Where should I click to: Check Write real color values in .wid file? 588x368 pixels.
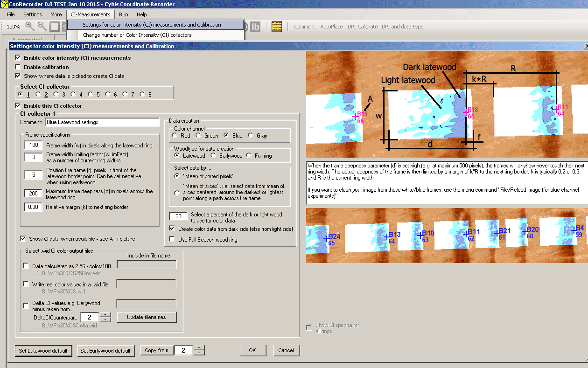click(x=26, y=284)
